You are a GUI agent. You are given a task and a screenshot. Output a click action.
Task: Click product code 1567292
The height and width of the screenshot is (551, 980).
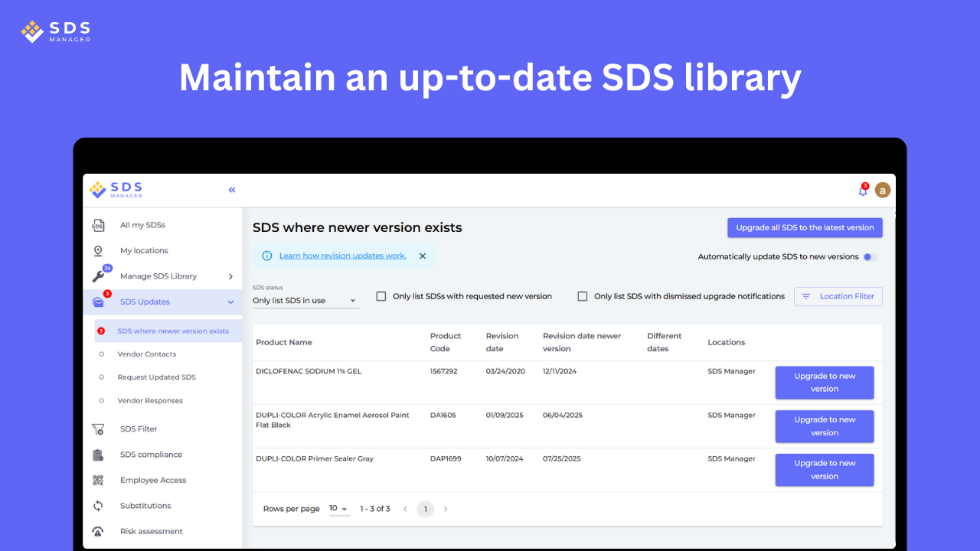[x=444, y=371]
